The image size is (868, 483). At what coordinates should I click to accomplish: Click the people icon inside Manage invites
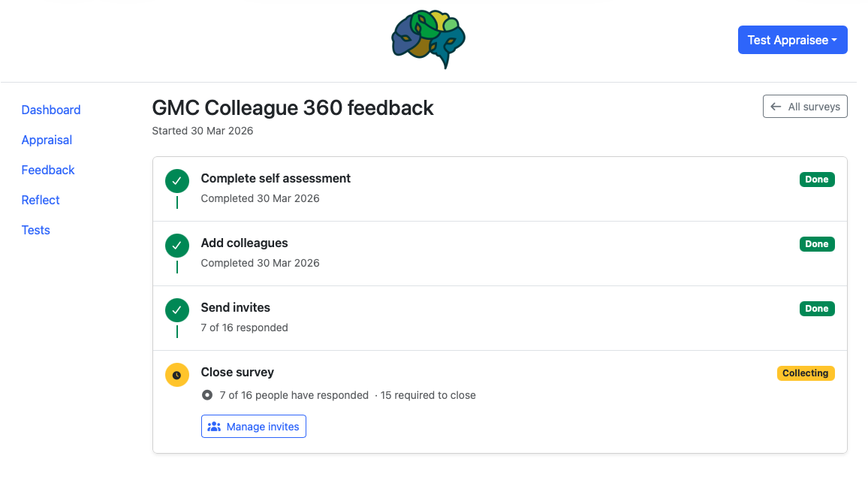pos(215,426)
